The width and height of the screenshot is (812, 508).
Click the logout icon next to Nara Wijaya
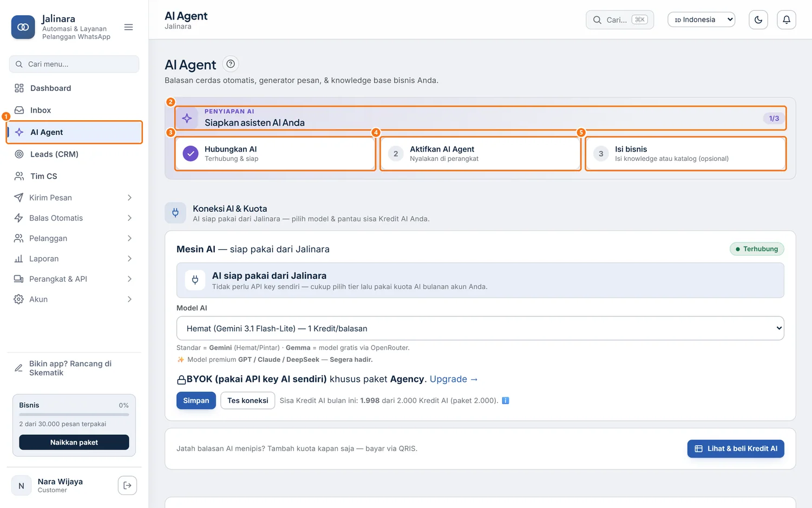(x=127, y=485)
